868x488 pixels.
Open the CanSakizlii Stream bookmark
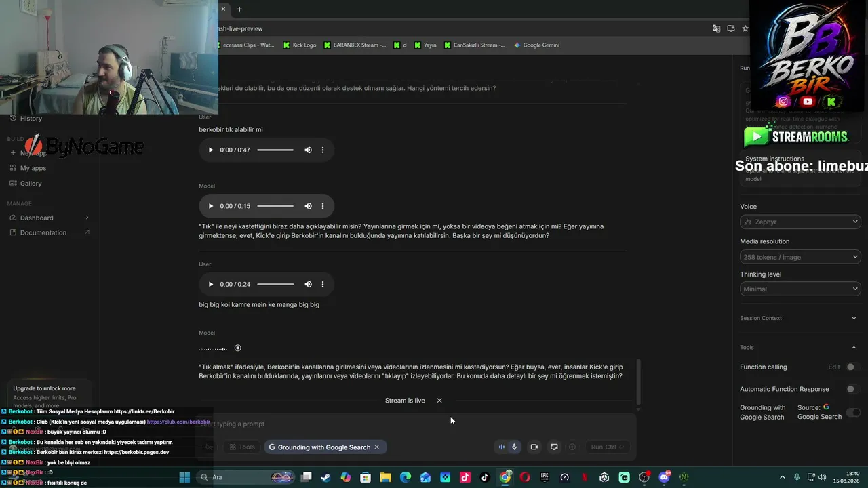coord(475,45)
